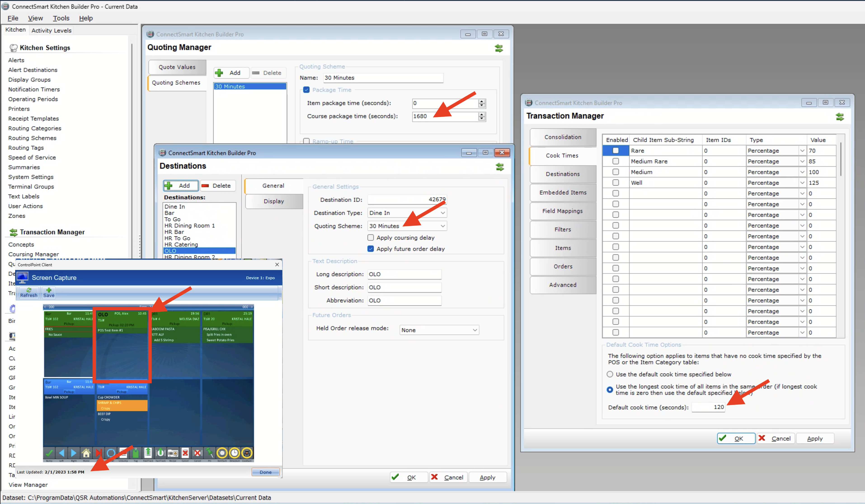The height and width of the screenshot is (504, 865).
Task: Enable the Medium row checkbox
Action: point(616,172)
